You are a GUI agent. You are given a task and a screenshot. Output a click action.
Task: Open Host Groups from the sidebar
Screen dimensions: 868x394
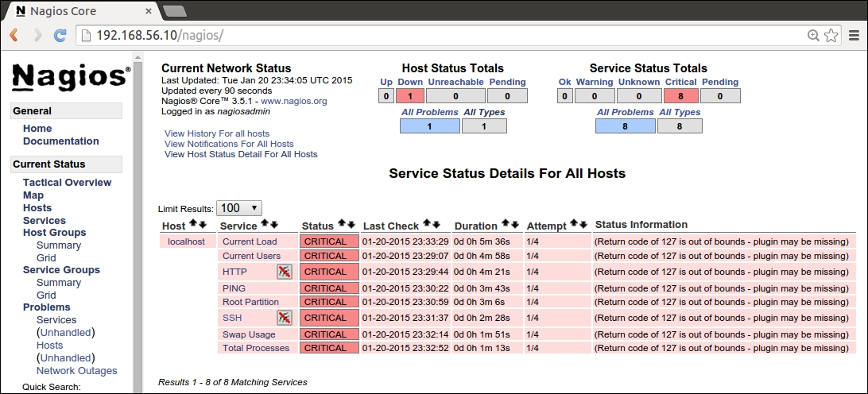pyautogui.click(x=54, y=233)
